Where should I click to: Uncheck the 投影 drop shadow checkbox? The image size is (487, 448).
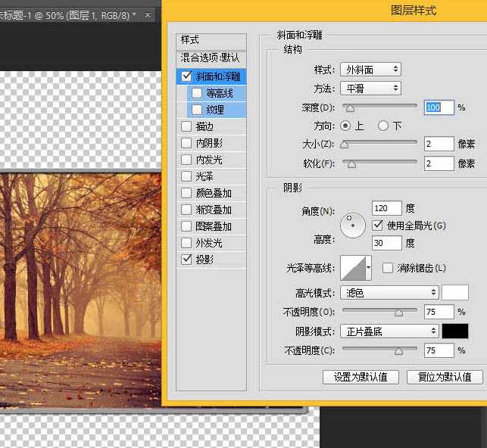pyautogui.click(x=186, y=260)
